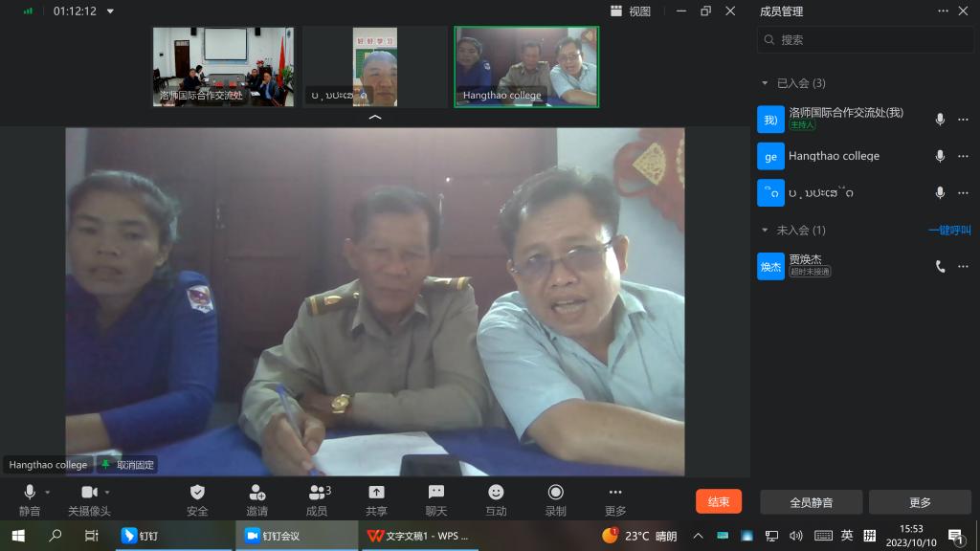Click the red 结束 (End) button
This screenshot has height=551, width=980.
click(x=718, y=501)
